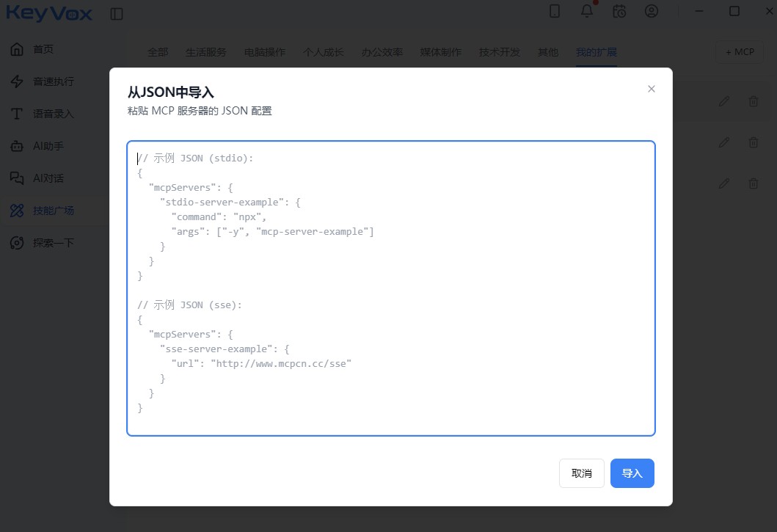Click 取消 to cancel import
This screenshot has width=777, height=532.
click(582, 473)
